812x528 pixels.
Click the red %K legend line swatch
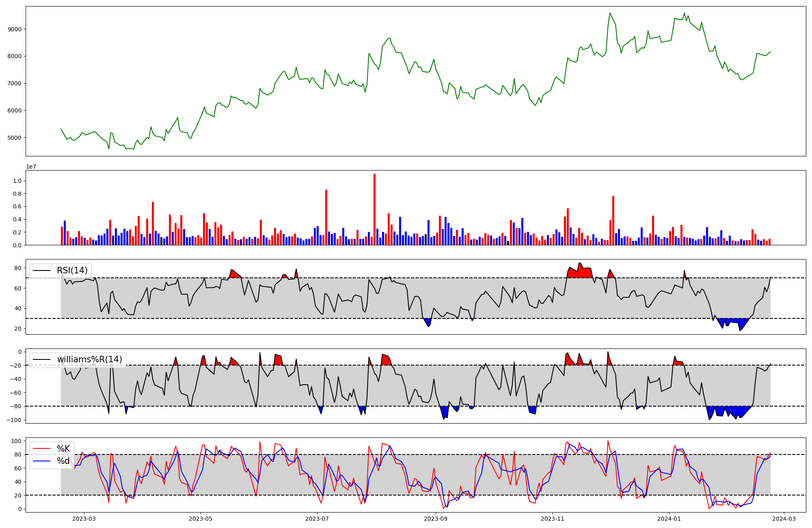point(41,449)
